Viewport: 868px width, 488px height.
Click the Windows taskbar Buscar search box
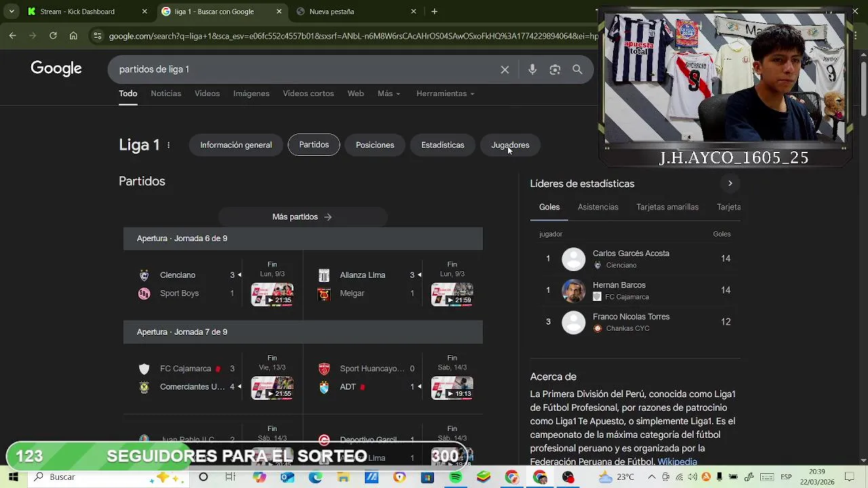click(108, 477)
